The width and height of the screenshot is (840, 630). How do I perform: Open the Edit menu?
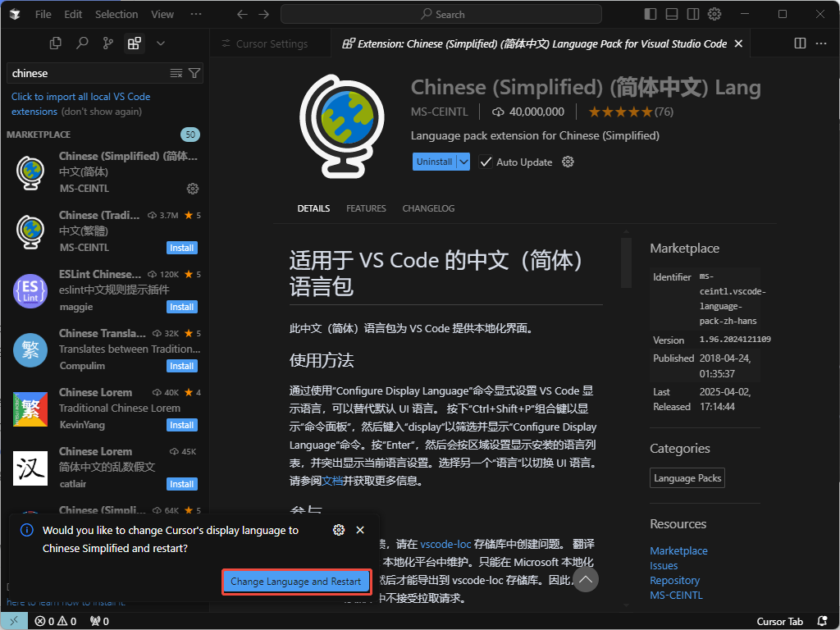(73, 15)
